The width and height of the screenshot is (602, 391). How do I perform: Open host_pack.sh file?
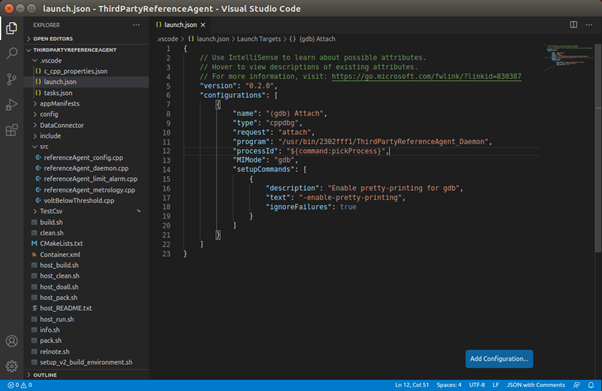86,298
